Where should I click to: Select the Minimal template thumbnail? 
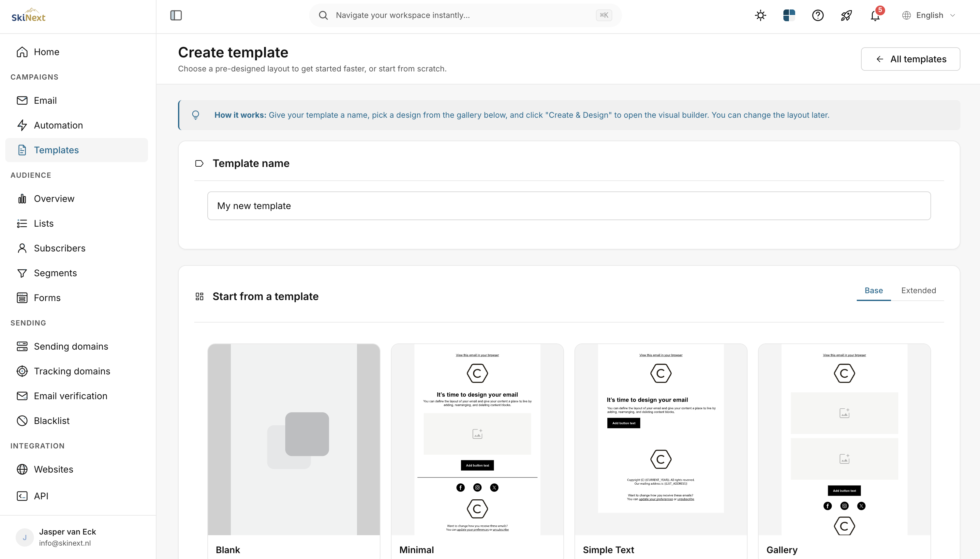point(477,439)
